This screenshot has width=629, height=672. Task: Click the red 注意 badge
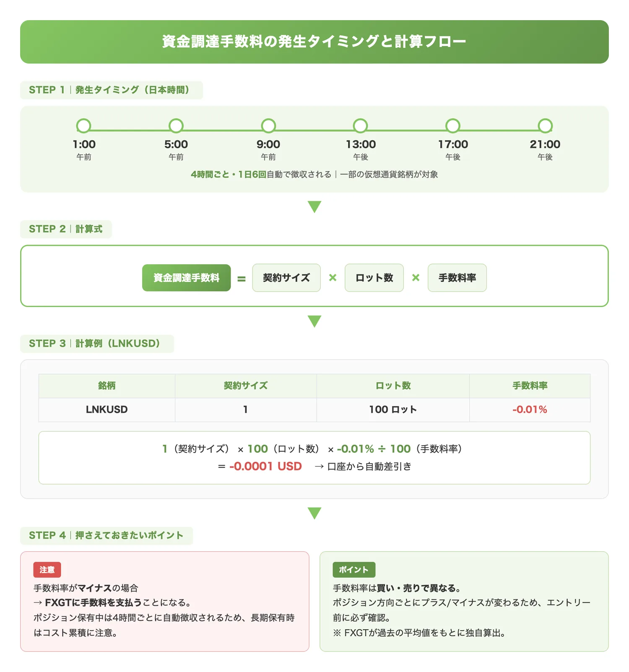[x=47, y=570]
